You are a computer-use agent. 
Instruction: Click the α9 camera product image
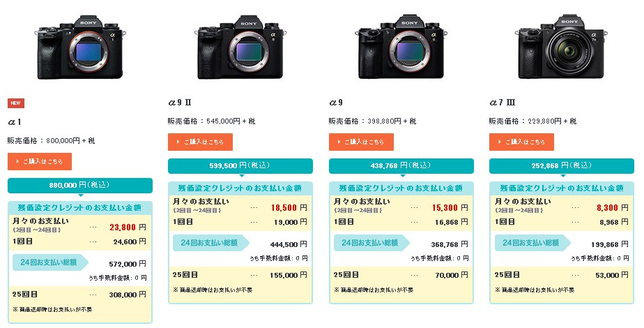coord(401,48)
